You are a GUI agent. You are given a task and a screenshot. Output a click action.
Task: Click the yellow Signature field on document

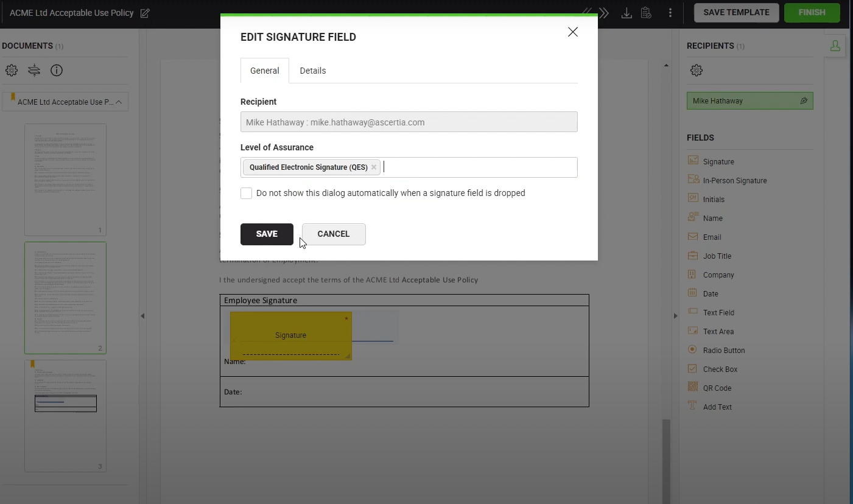[x=291, y=336]
